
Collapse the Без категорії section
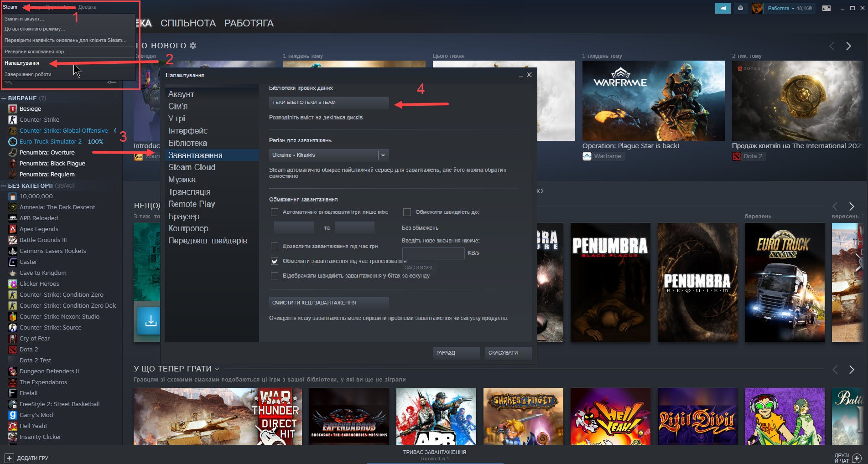point(4,186)
